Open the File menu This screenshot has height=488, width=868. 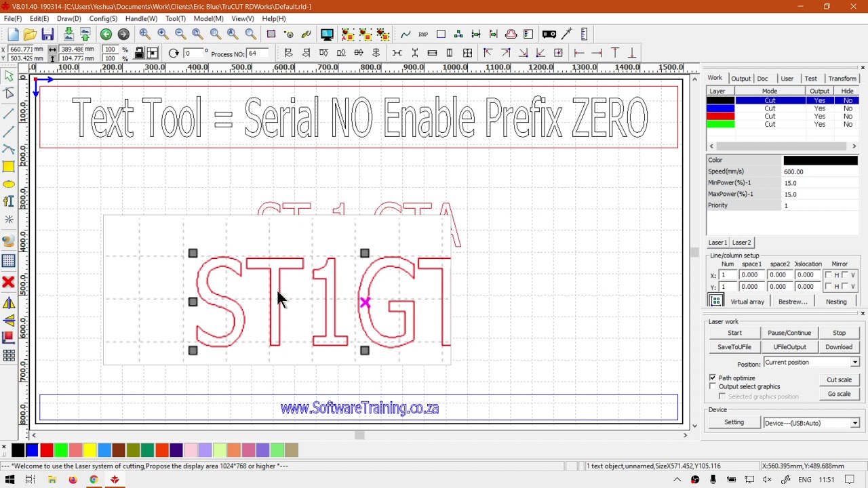pyautogui.click(x=13, y=19)
